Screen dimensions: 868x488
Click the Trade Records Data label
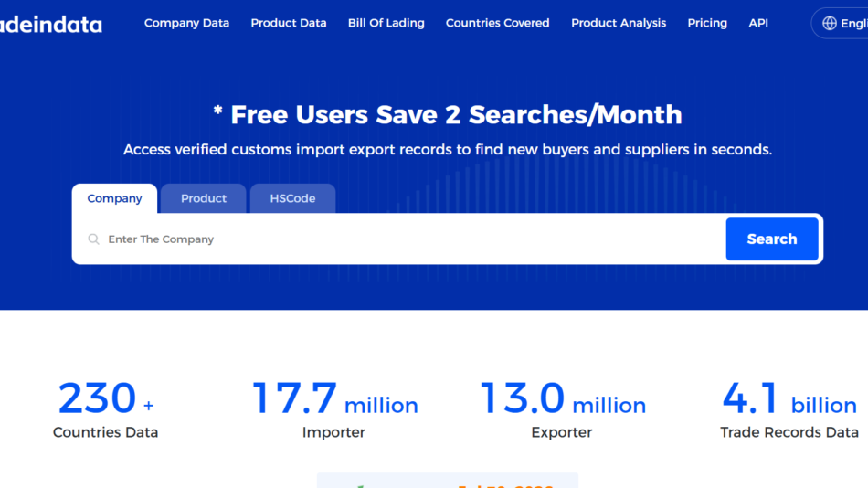789,432
